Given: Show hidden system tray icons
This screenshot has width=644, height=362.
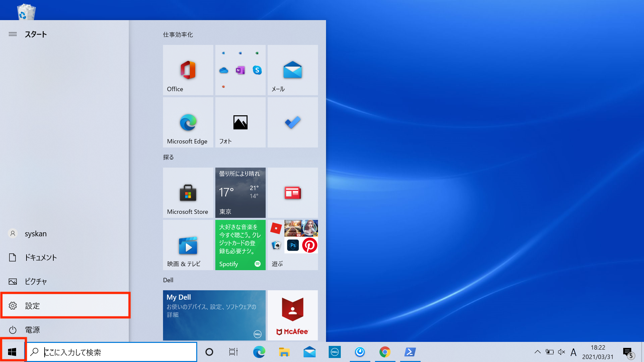Looking at the screenshot, I should click(x=537, y=352).
